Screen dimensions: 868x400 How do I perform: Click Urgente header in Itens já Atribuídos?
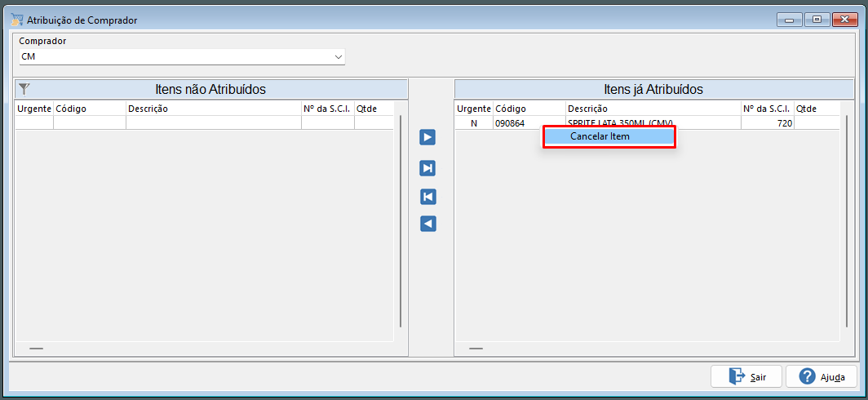tap(474, 109)
